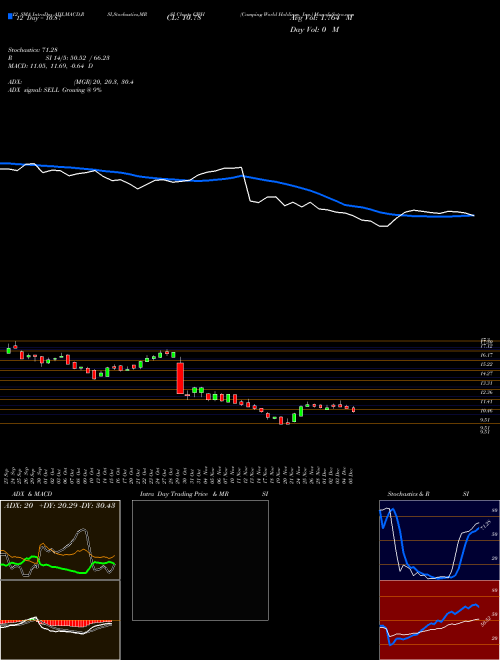Viewport: 500px width, 660px height.
Task: Select the 'MACD: 11.05, 11.69, -0.64 D' line
Action: [51, 66]
